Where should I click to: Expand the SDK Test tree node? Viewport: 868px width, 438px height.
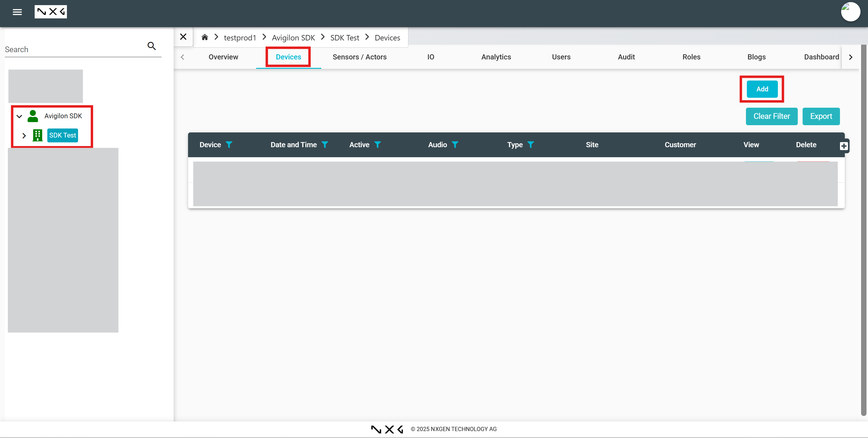tap(24, 135)
